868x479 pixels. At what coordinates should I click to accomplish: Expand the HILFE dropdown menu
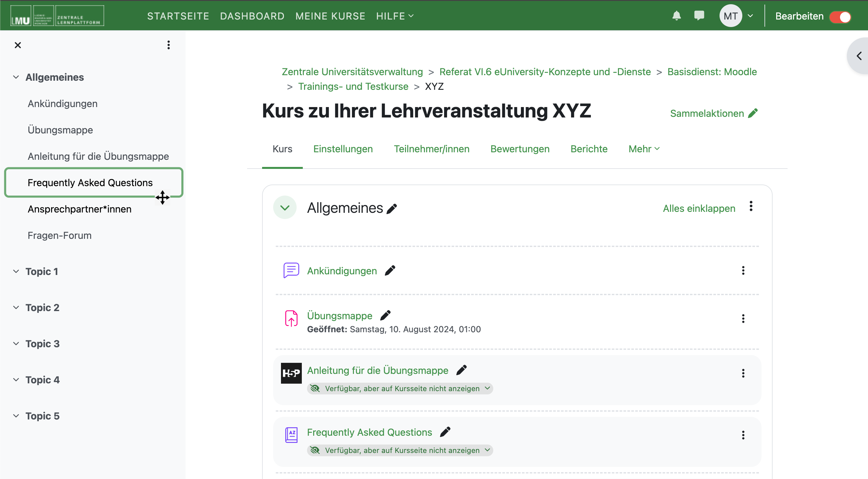click(x=395, y=16)
